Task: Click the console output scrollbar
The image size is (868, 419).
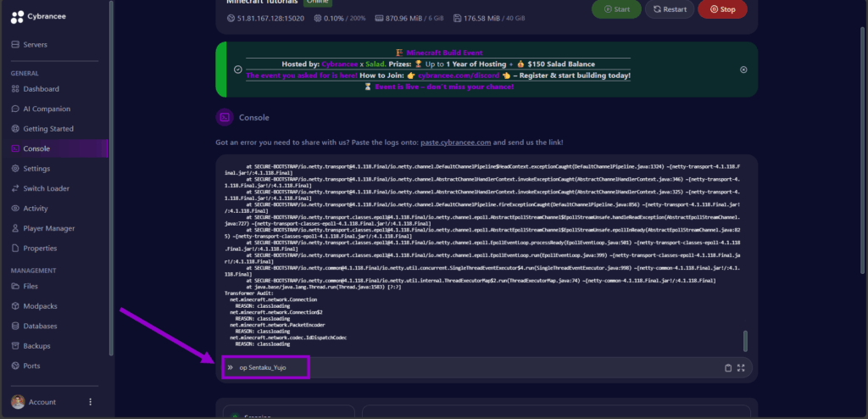Action: 745,341
